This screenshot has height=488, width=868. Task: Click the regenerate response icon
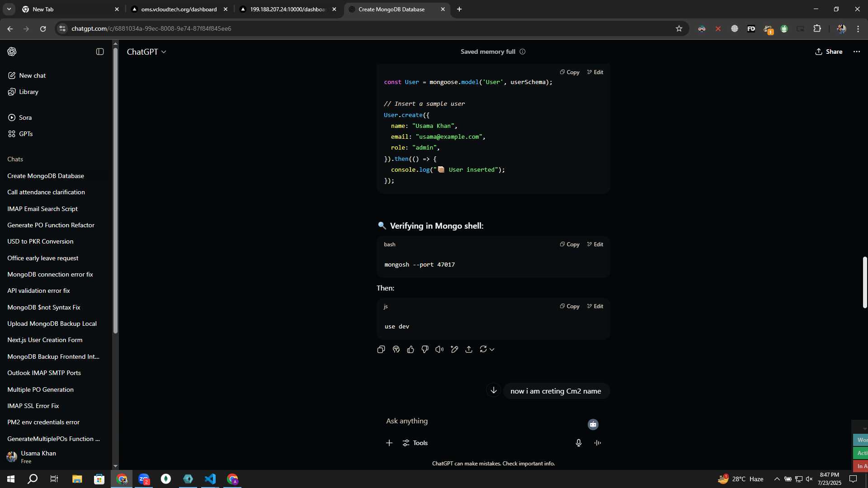click(x=483, y=349)
